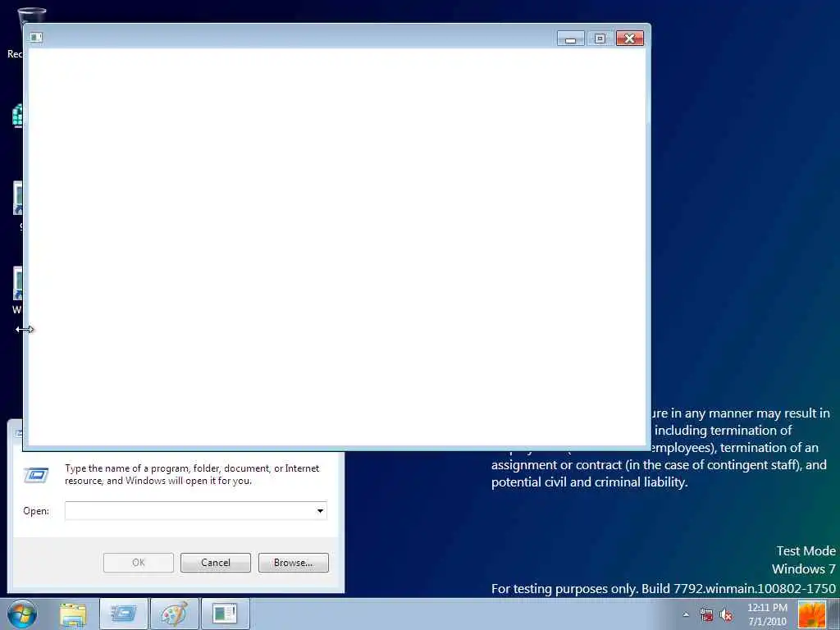This screenshot has width=840, height=630.
Task: Switch to the blank window's taskbar button
Action: [225, 614]
